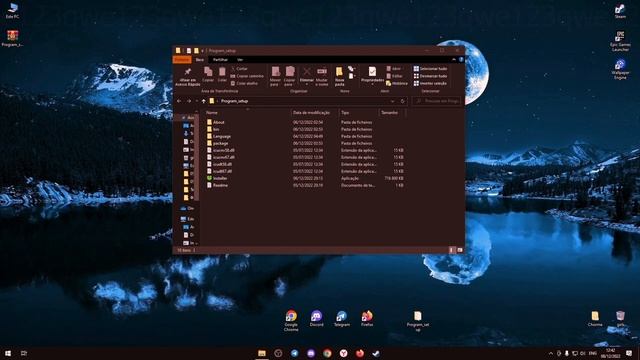The width and height of the screenshot is (640, 360).
Task: Open File Explorer from taskbar
Action: click(262, 353)
